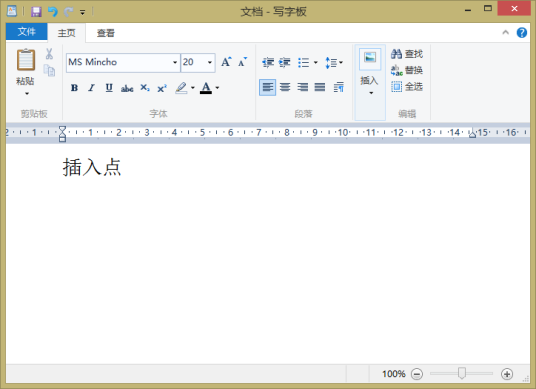
Task: Expand the 粘贴 dropdown arrow
Action: pyautogui.click(x=27, y=94)
